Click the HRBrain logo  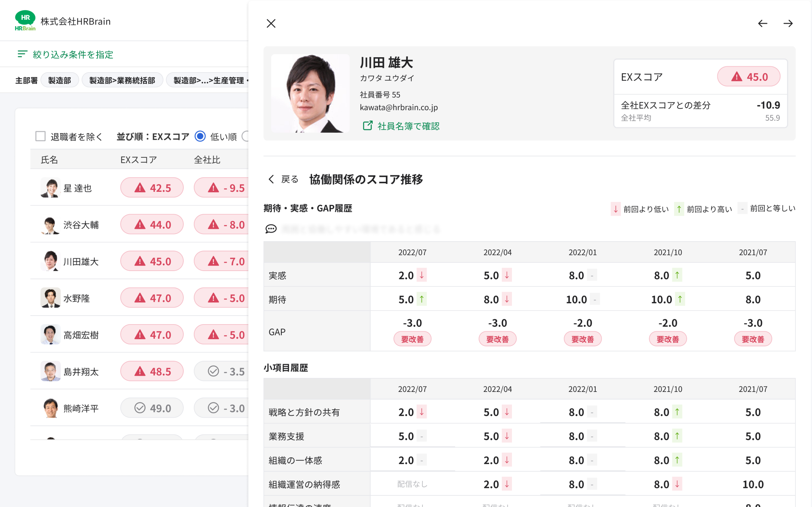(x=25, y=21)
